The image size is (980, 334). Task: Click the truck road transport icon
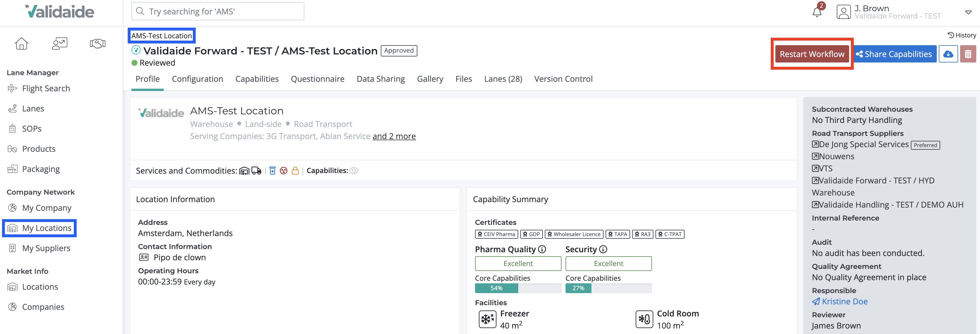click(x=257, y=171)
